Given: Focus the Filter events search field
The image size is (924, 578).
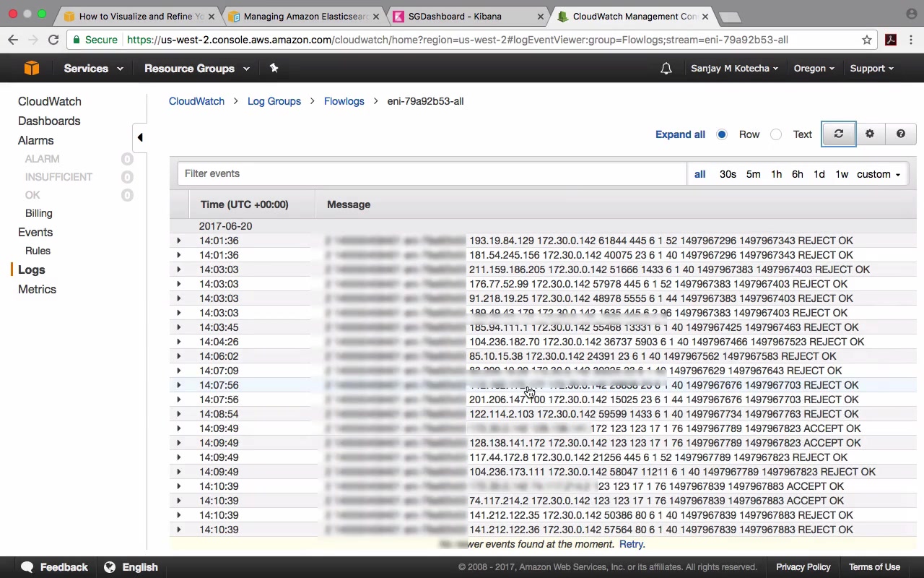Looking at the screenshot, I should pyautogui.click(x=432, y=173).
